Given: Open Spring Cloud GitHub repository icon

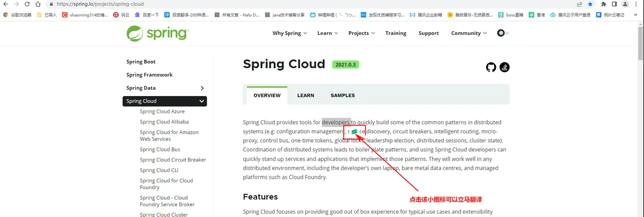Looking at the screenshot, I should 491,67.
